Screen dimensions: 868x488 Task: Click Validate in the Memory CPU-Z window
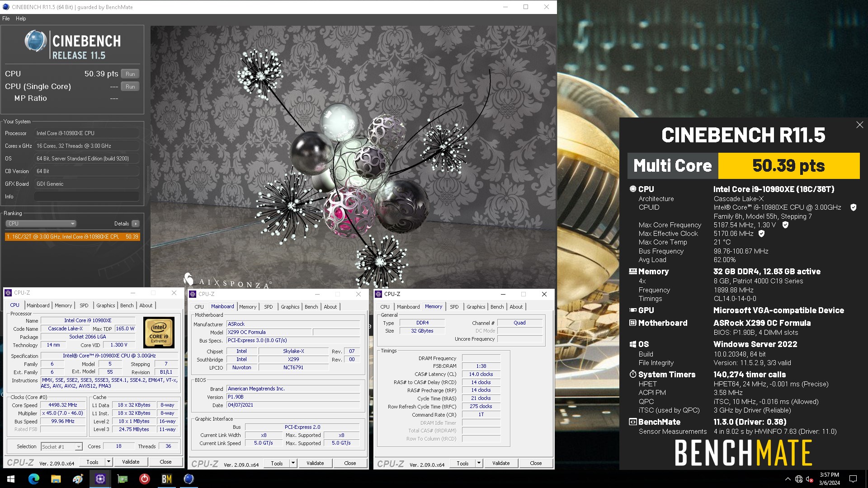click(x=501, y=463)
